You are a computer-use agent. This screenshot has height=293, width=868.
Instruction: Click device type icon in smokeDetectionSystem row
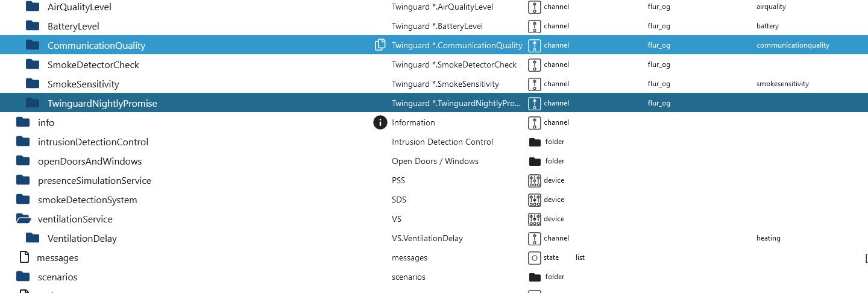pyautogui.click(x=534, y=200)
